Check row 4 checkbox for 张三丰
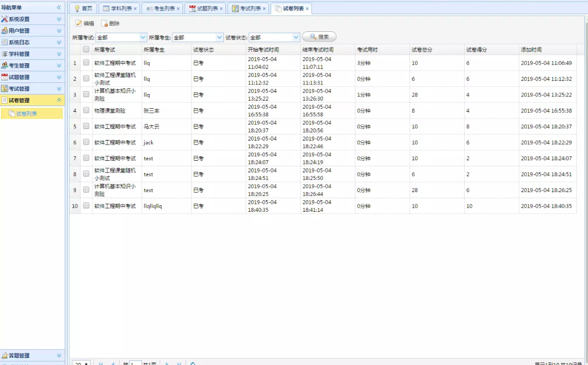The height and width of the screenshot is (365, 588). click(86, 110)
